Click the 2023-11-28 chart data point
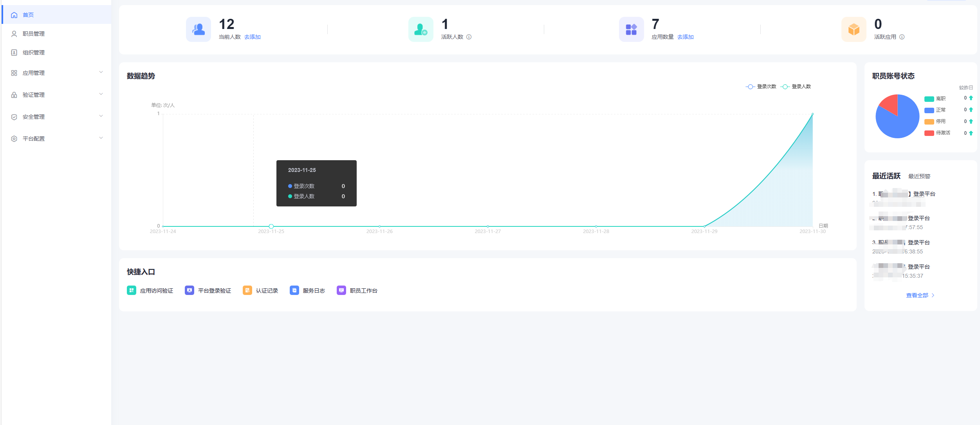The width and height of the screenshot is (980, 425). click(596, 226)
